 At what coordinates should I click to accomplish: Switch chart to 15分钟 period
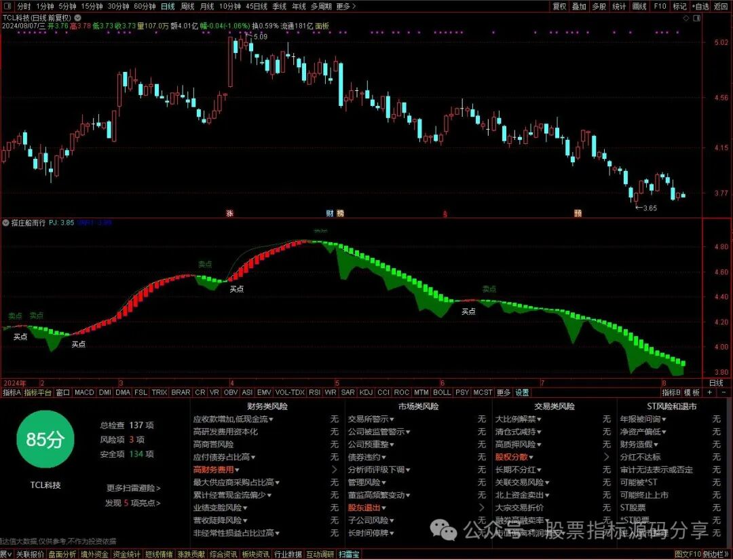92,6
